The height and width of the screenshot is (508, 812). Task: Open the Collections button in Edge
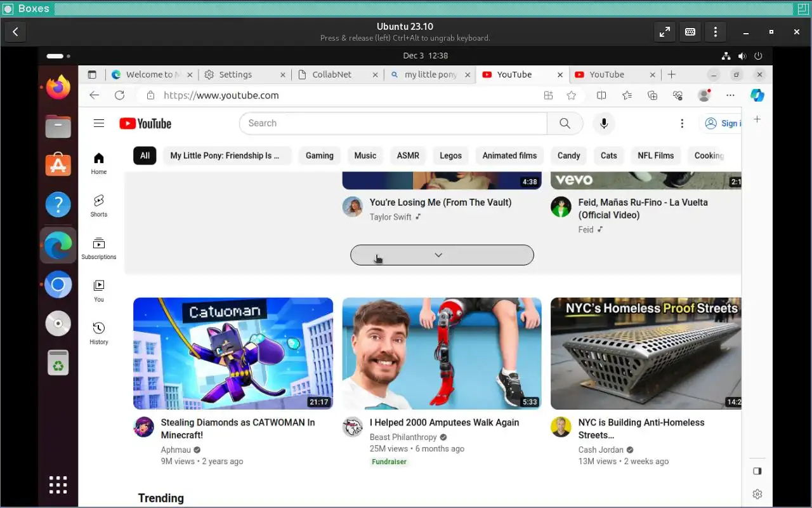(x=652, y=95)
